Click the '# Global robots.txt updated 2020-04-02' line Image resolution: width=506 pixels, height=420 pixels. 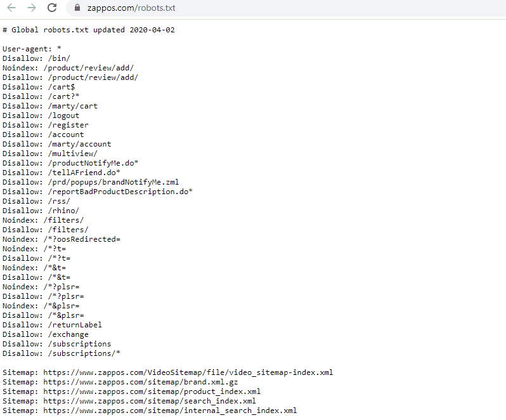coord(89,30)
